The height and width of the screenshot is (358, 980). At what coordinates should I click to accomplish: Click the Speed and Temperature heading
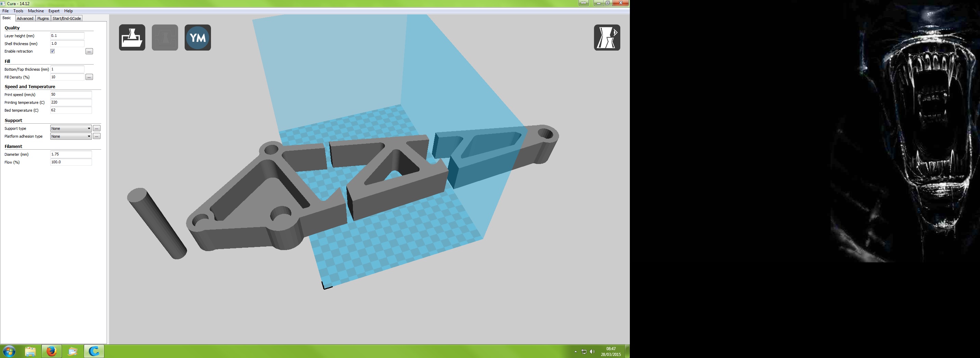(30, 87)
